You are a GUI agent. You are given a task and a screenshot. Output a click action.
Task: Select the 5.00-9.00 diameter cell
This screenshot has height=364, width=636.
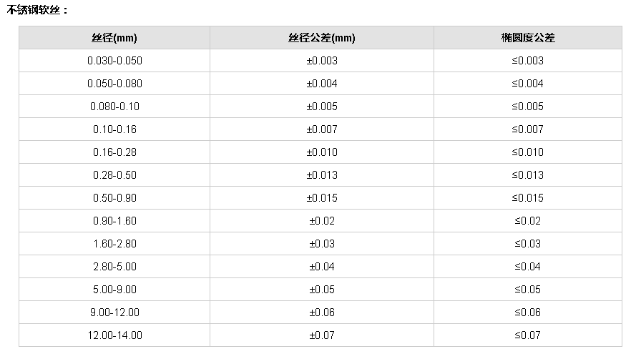[x=114, y=290]
